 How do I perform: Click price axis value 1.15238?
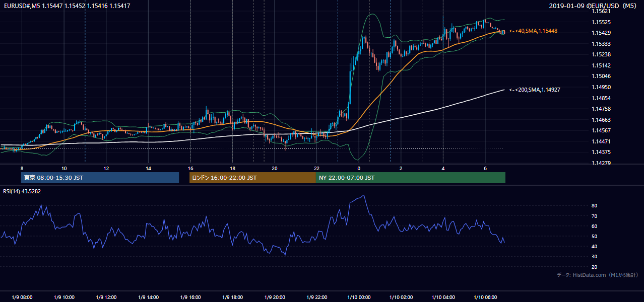[601, 54]
